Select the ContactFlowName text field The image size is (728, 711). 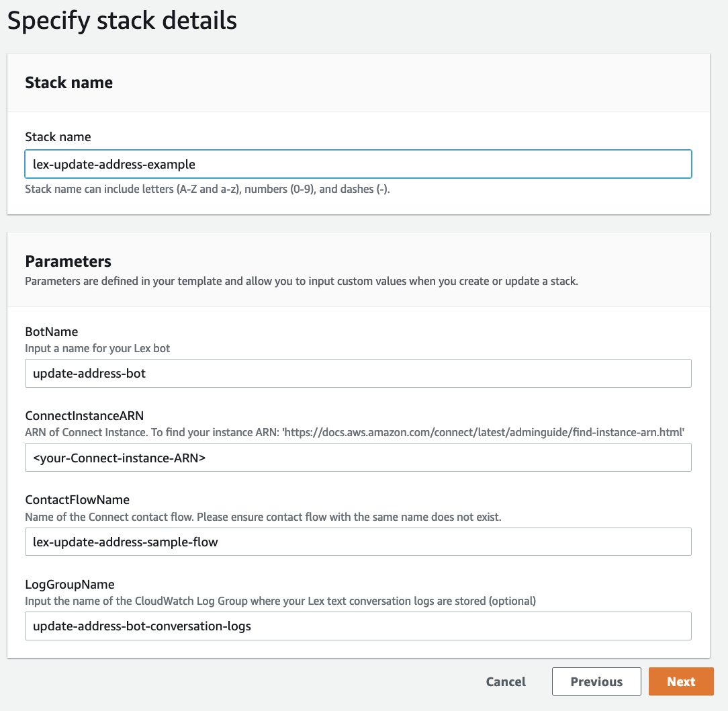358,542
